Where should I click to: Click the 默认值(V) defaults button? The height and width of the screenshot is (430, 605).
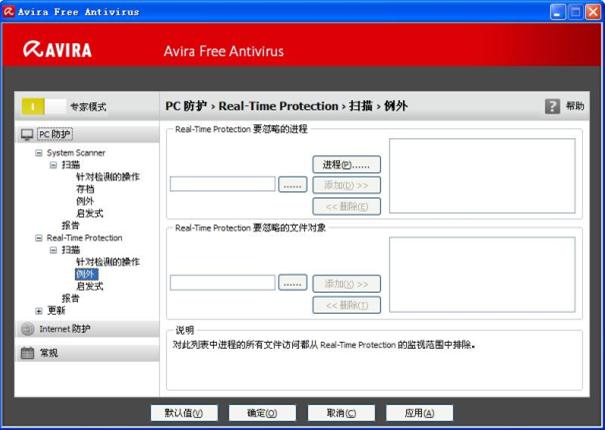click(184, 413)
